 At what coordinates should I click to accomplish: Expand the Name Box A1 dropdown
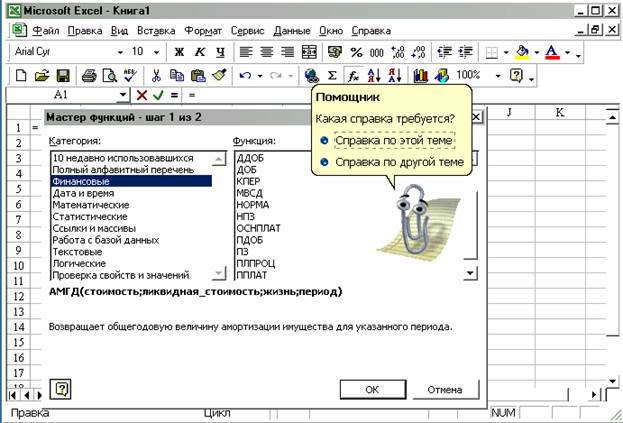pos(123,95)
